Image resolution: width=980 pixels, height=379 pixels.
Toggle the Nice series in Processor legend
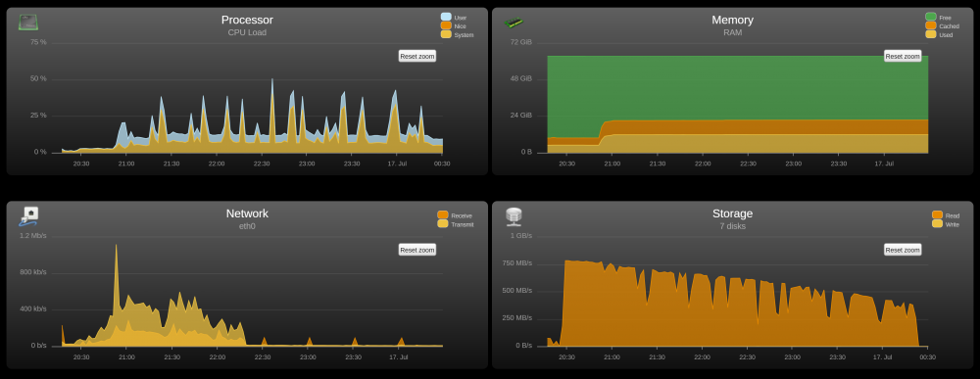[x=454, y=26]
